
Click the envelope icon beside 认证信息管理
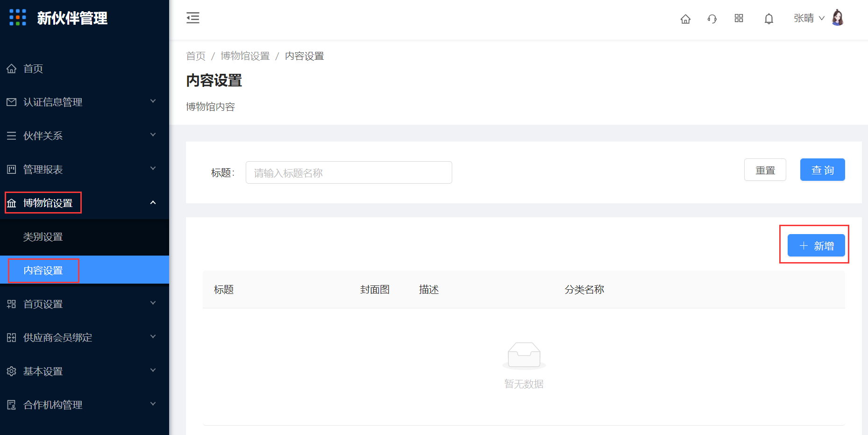[12, 102]
